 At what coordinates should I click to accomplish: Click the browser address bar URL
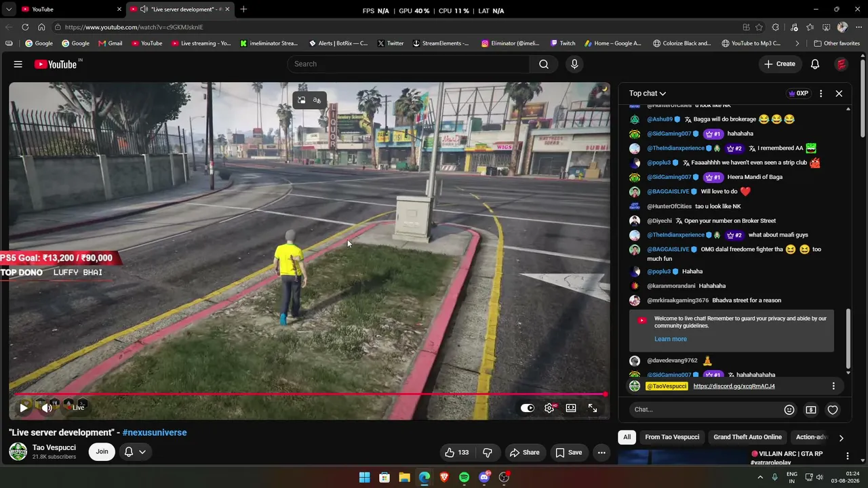pos(134,27)
